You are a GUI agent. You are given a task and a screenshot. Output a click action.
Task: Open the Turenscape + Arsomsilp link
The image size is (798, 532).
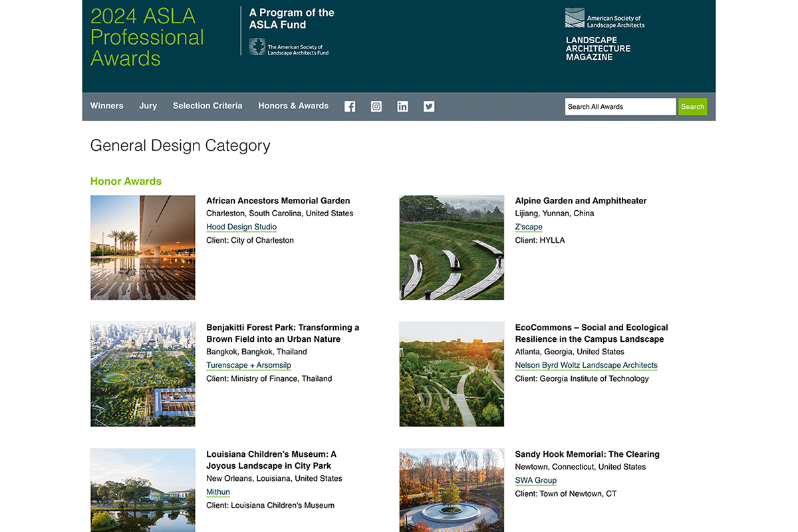(x=249, y=365)
